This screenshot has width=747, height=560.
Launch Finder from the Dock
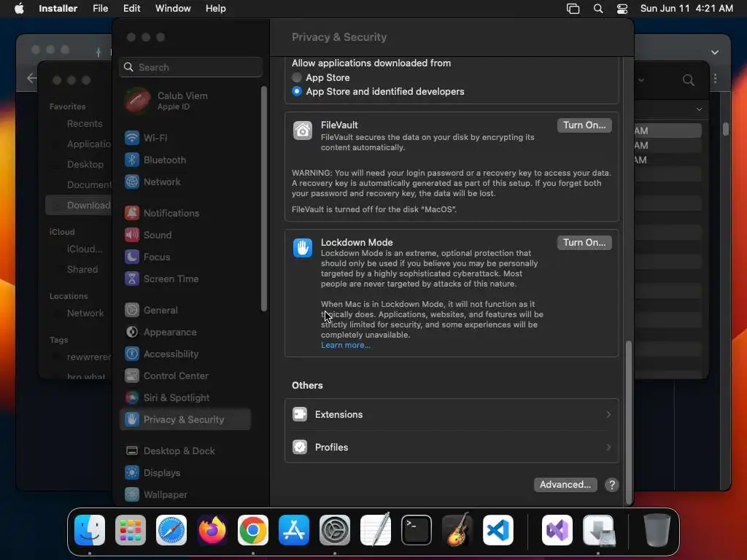90,530
